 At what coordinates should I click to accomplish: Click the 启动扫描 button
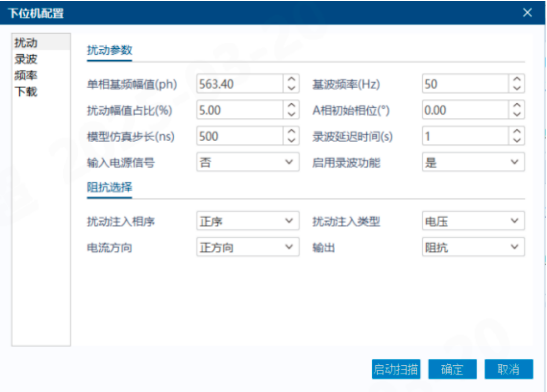[x=396, y=369]
